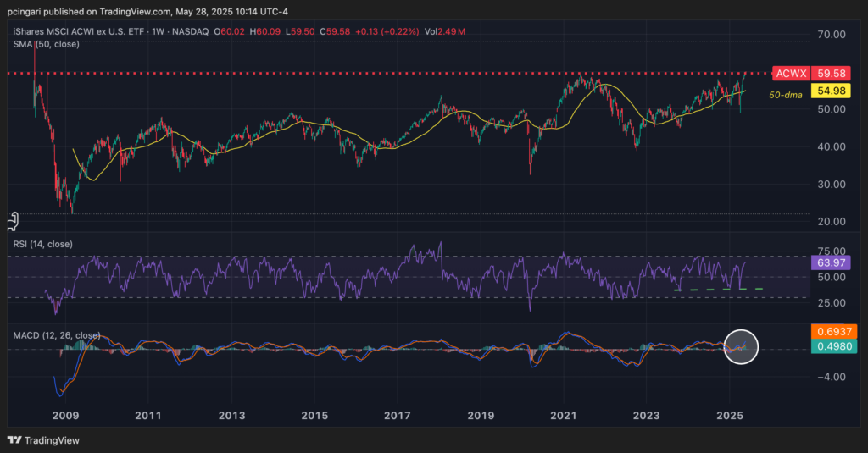Select the SMA (50, close) indicator legend

(x=46, y=44)
